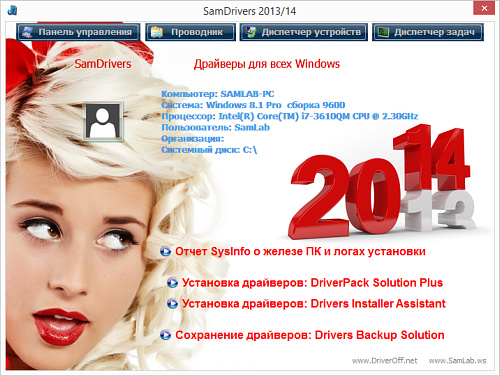The height and width of the screenshot is (376, 500).
Task: Open Отчет SysInfo о железе ПК link
Action: [300, 251]
